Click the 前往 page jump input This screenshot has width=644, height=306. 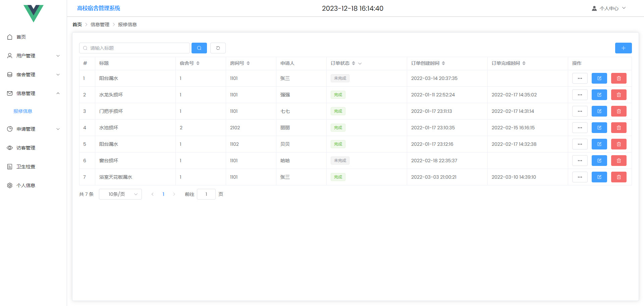coord(206,194)
